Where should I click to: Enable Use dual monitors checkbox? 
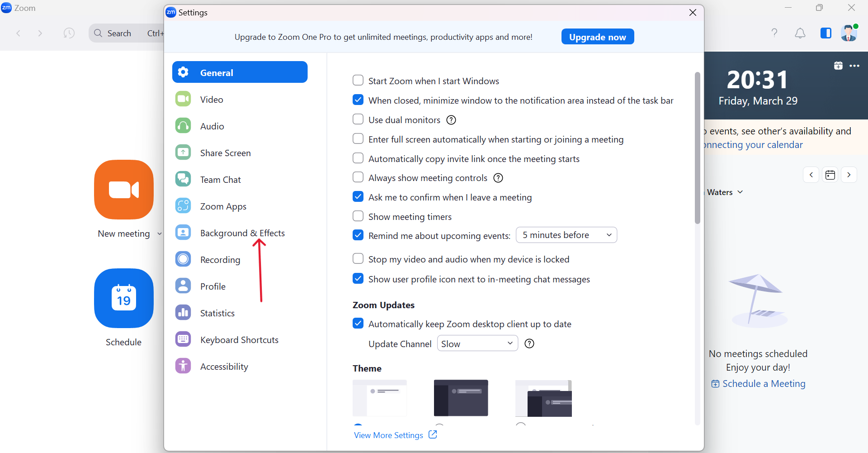coord(358,119)
